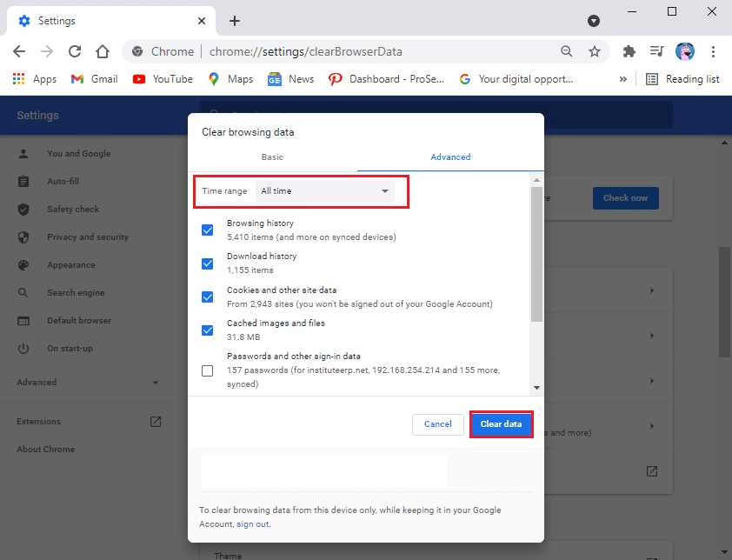
Task: Open the profile avatar menu
Action: 685,51
